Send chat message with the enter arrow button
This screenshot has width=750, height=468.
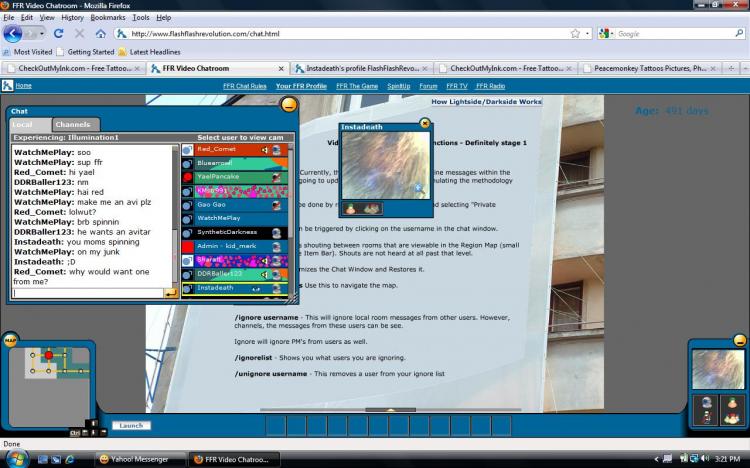click(x=171, y=293)
